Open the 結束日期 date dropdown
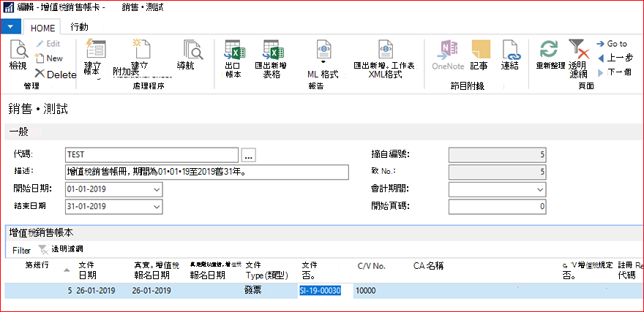The image size is (644, 312). [157, 207]
